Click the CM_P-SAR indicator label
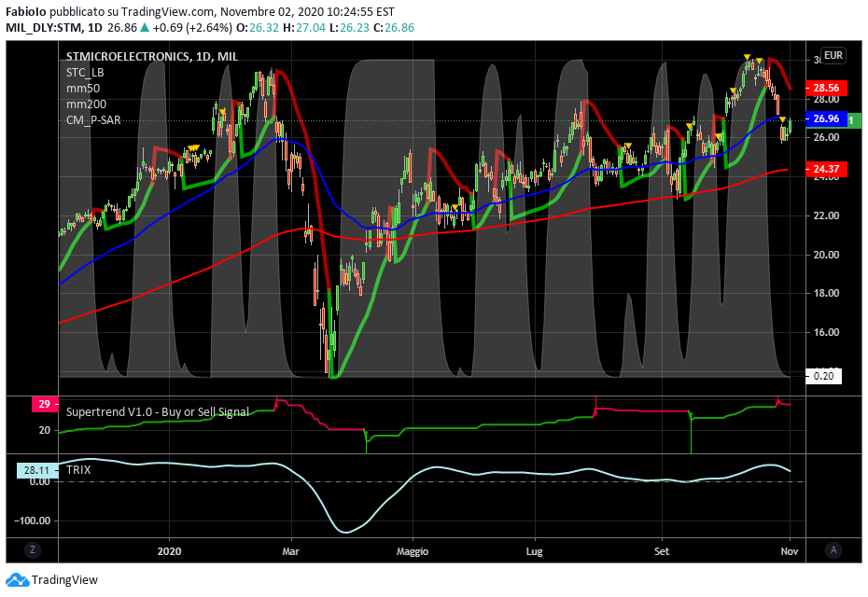Image resolution: width=868 pixels, height=597 pixels. 93,120
